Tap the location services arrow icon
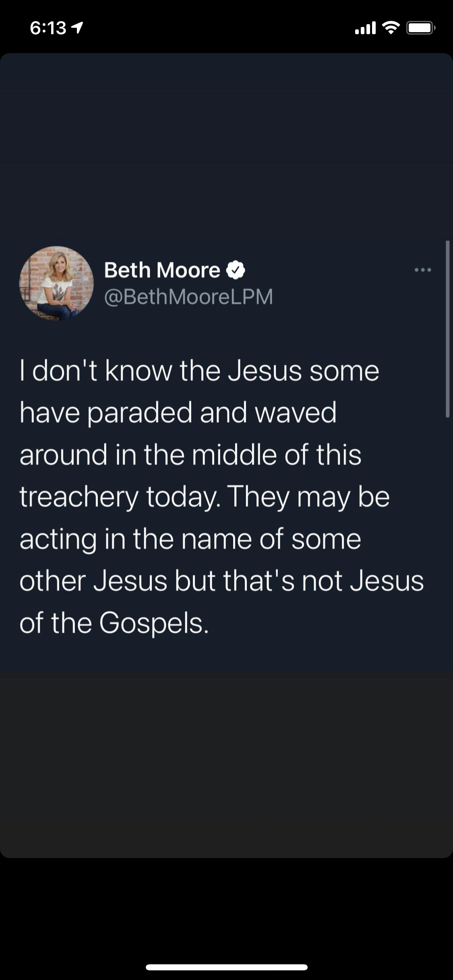Image resolution: width=453 pixels, height=980 pixels. 77,27
